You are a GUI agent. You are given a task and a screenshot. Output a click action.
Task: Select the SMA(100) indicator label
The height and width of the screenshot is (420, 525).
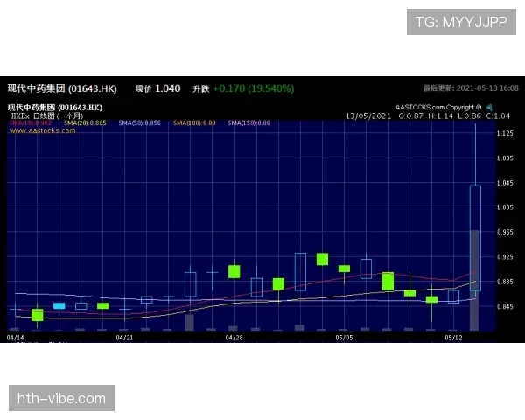coord(194,123)
